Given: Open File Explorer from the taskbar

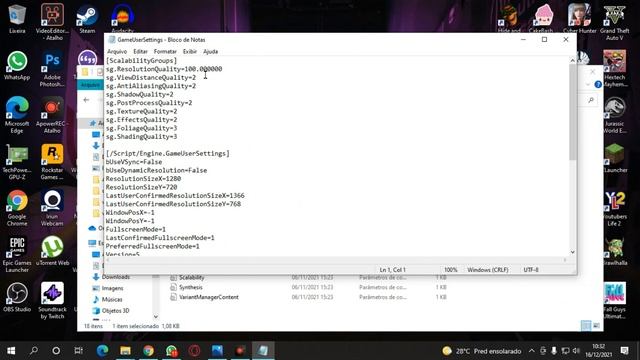Looking at the screenshot, I should click(x=125, y=351).
